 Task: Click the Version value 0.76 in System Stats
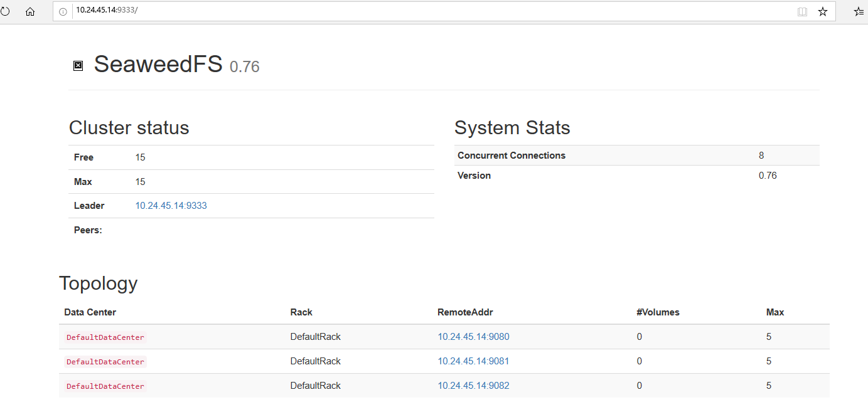click(x=768, y=176)
